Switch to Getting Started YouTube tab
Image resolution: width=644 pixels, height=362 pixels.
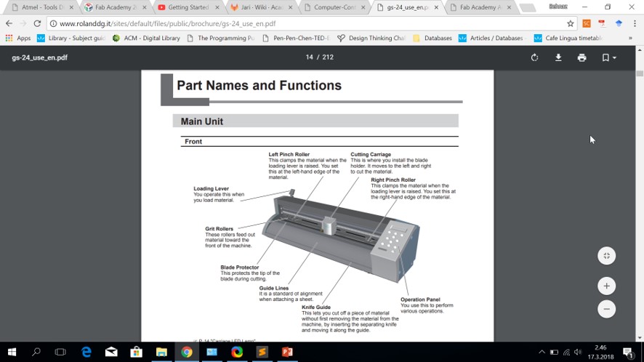pos(188,7)
